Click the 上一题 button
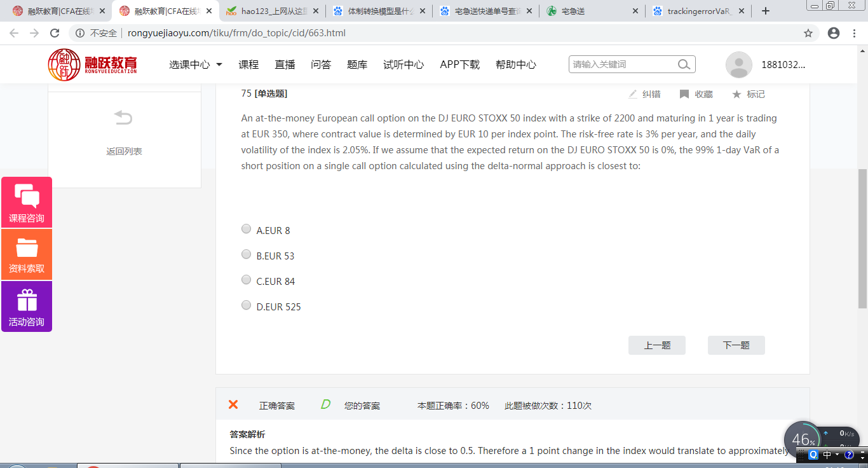 [657, 345]
